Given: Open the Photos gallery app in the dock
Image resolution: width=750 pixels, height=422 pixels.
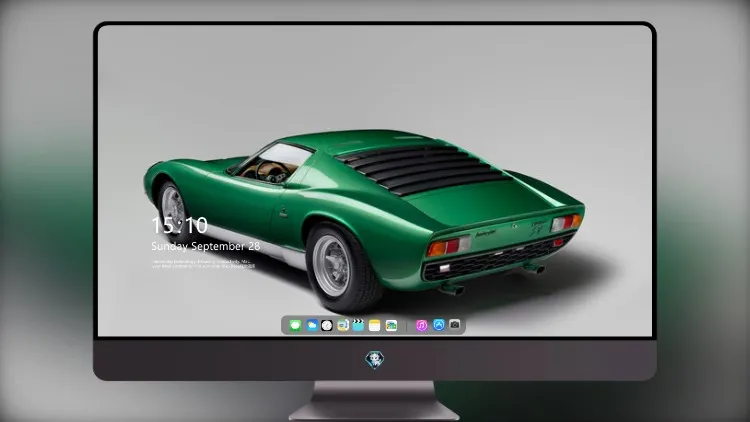Looking at the screenshot, I should click(391, 325).
